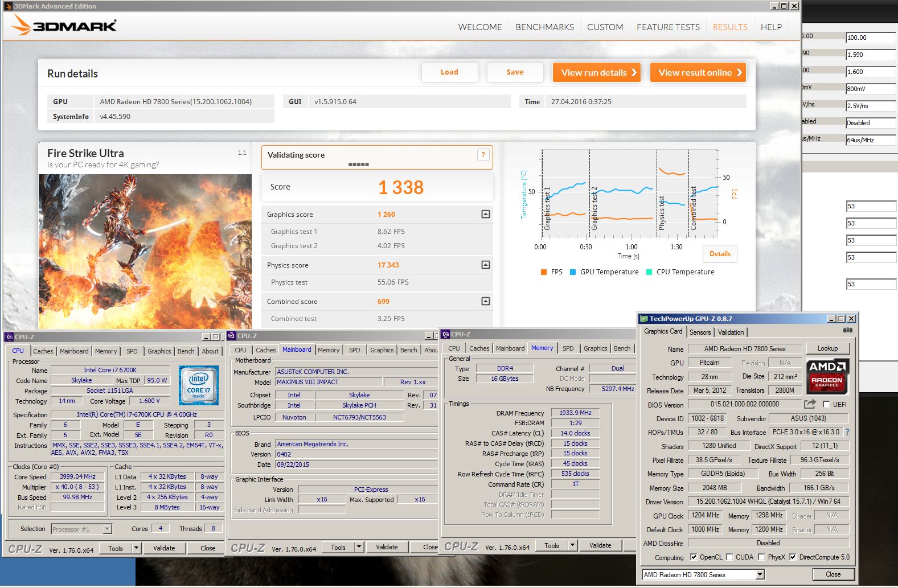Click the GPU-Z title bar app icon

click(644, 319)
